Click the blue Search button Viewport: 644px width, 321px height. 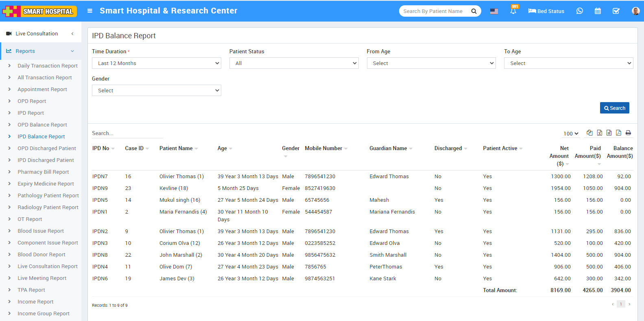[x=614, y=108]
